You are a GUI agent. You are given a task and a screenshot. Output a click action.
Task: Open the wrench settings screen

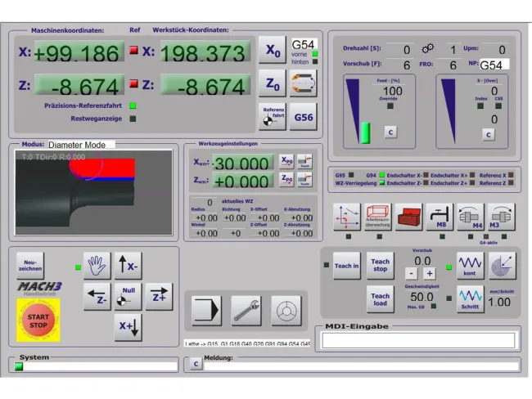pyautogui.click(x=246, y=310)
